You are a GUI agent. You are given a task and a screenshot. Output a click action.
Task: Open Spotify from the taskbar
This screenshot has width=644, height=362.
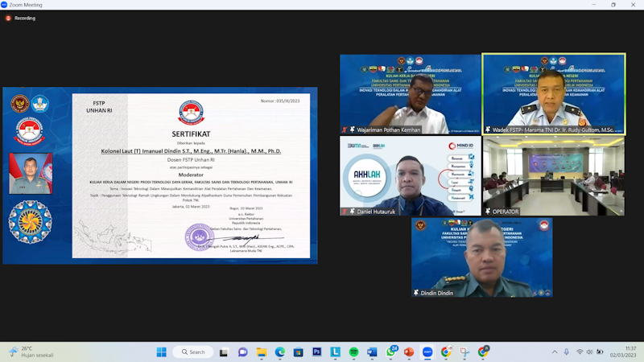click(x=353, y=352)
